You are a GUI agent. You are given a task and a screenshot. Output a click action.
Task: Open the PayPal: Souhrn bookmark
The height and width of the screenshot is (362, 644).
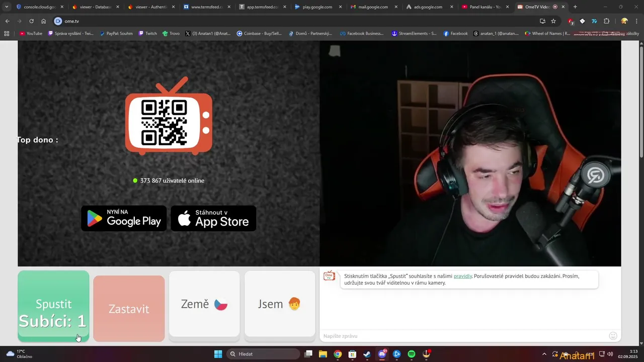pyautogui.click(x=116, y=34)
